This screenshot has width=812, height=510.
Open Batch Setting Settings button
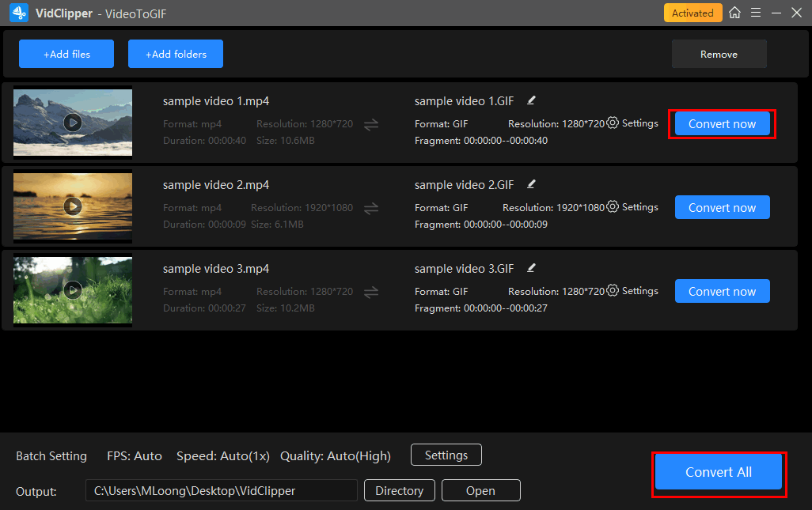pos(446,455)
